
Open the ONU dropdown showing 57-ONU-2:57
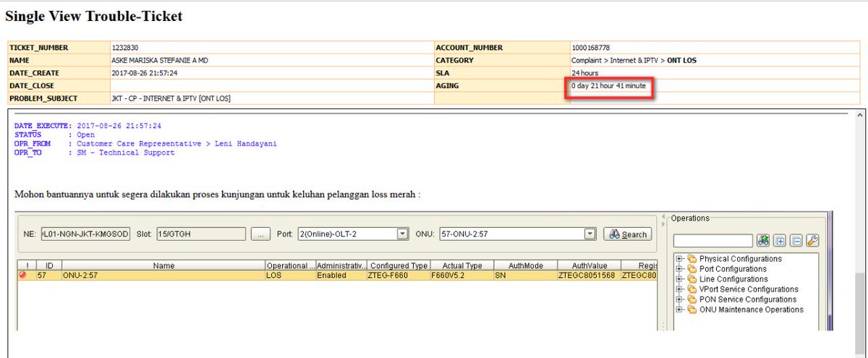[x=590, y=234]
